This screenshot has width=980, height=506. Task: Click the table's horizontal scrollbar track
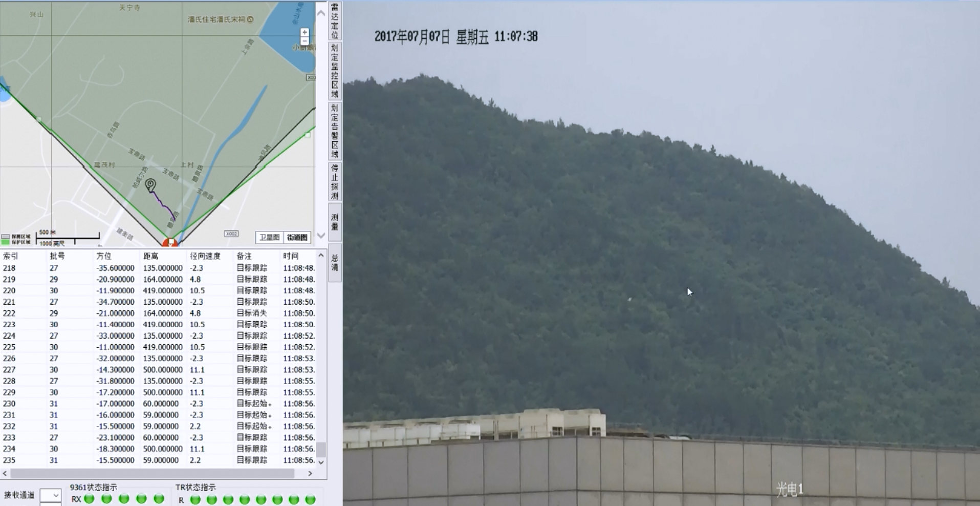(x=154, y=473)
